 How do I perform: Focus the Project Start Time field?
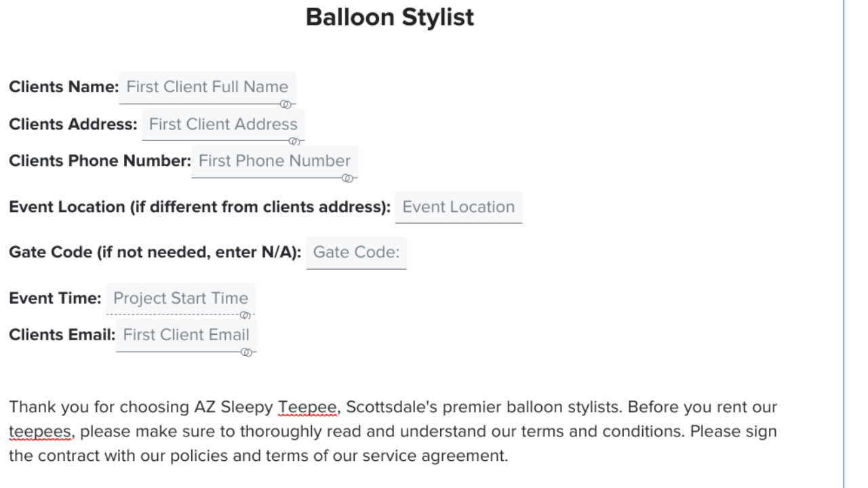(x=180, y=299)
